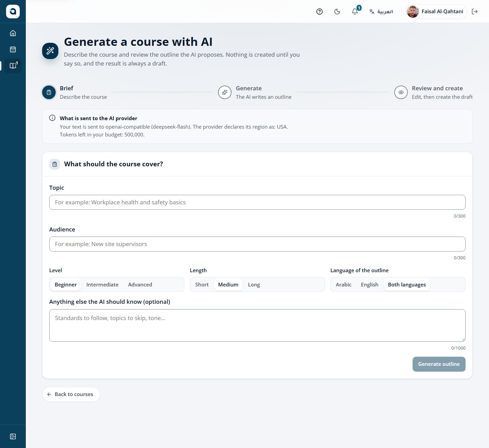Choose Medium course length

(x=228, y=284)
